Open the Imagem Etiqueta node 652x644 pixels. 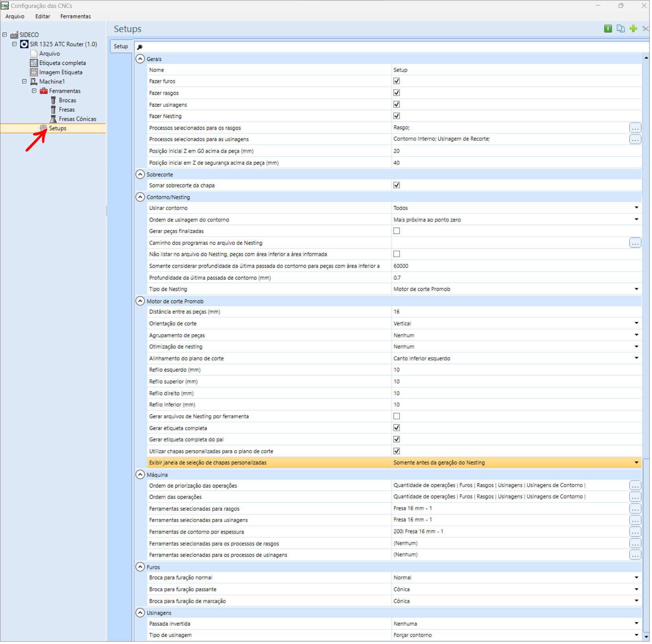point(61,72)
